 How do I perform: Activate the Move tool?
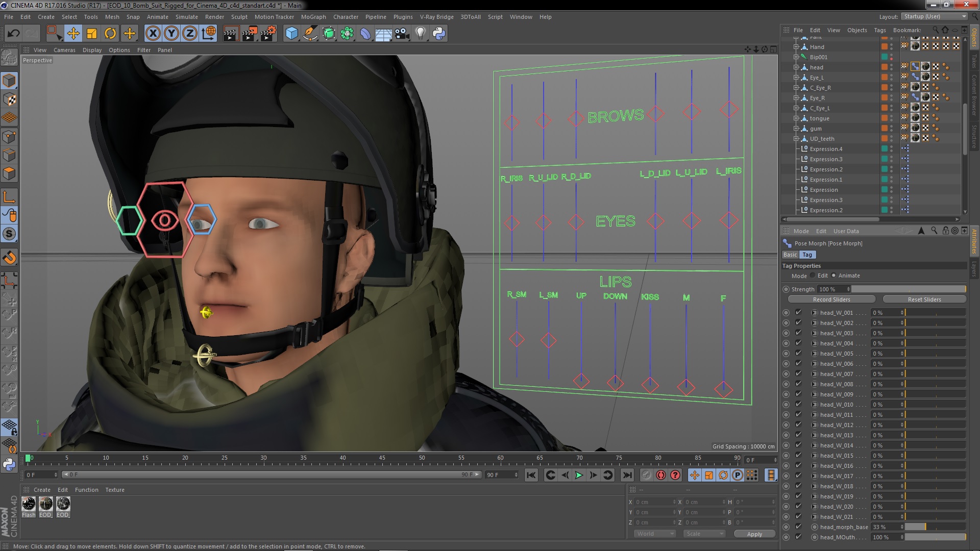73,34
